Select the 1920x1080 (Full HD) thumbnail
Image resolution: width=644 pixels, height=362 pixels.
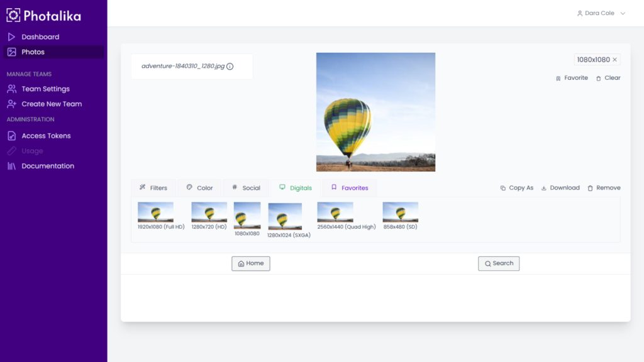pyautogui.click(x=155, y=212)
